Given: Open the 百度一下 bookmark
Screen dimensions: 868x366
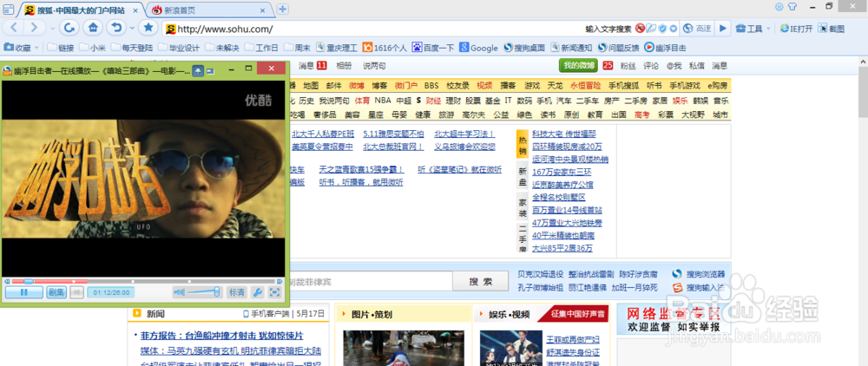Looking at the screenshot, I should (433, 48).
